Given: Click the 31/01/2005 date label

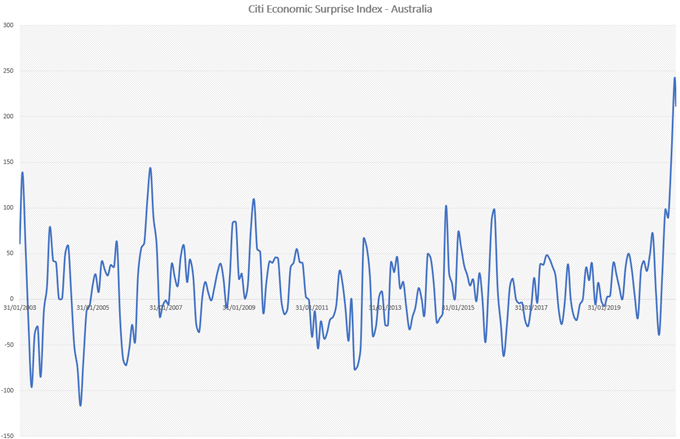Looking at the screenshot, I should click(93, 308).
